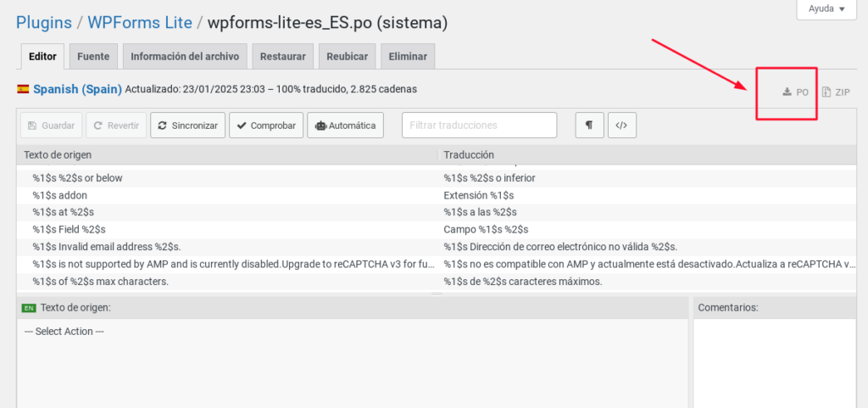Download the PO file
Screen dimensions: 868x408
795,92
